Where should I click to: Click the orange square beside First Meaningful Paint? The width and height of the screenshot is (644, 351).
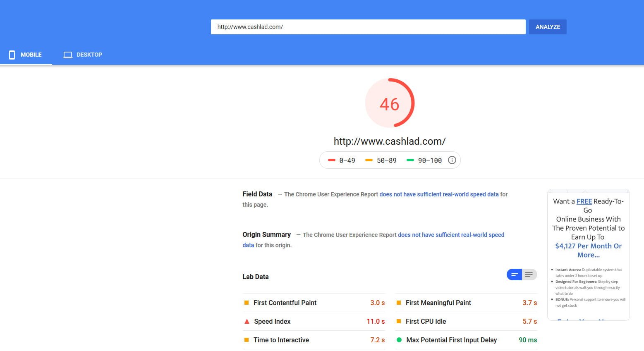coord(399,302)
